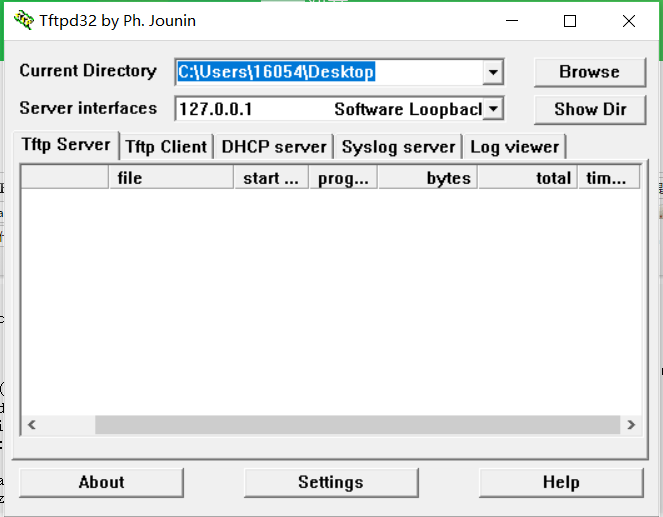Screen dimensions: 663x517
Task: Close the Tftpd32 window
Action: click(629, 21)
